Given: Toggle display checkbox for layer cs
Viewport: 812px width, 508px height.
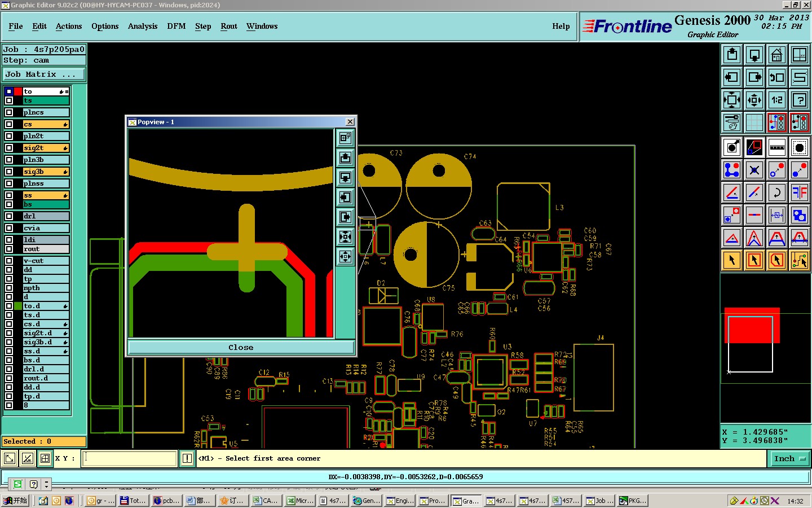Looking at the screenshot, I should pyautogui.click(x=9, y=124).
